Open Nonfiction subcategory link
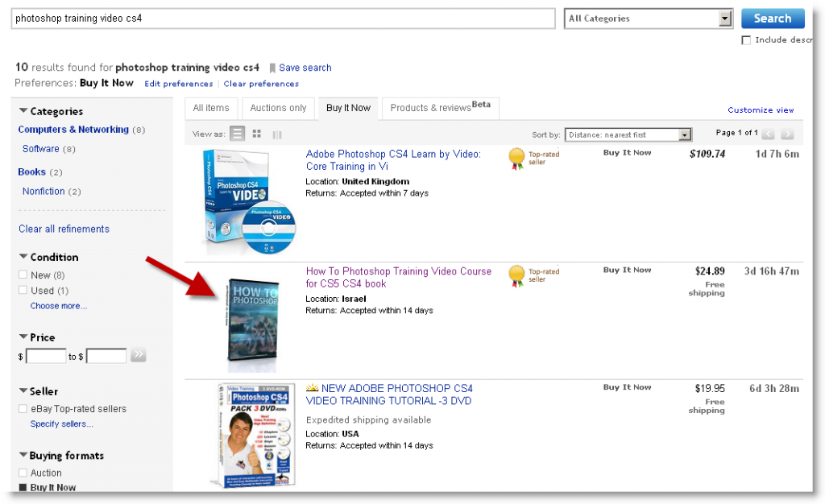Screen dimensions: 825x504 click(x=44, y=192)
